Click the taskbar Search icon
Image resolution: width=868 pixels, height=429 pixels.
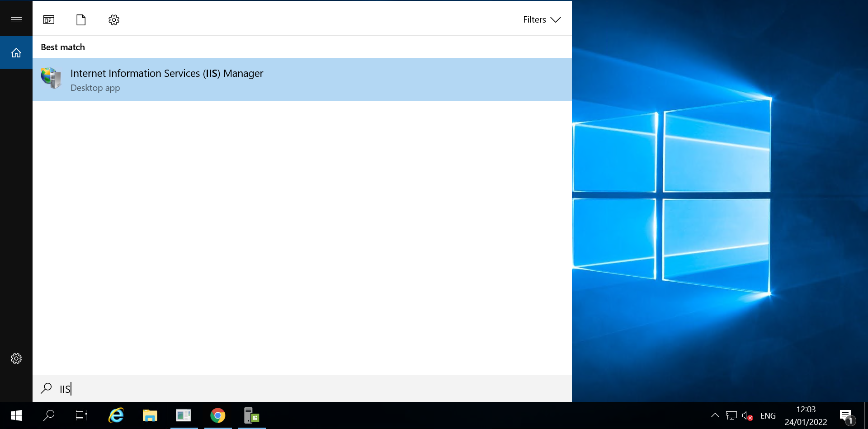[x=49, y=415]
